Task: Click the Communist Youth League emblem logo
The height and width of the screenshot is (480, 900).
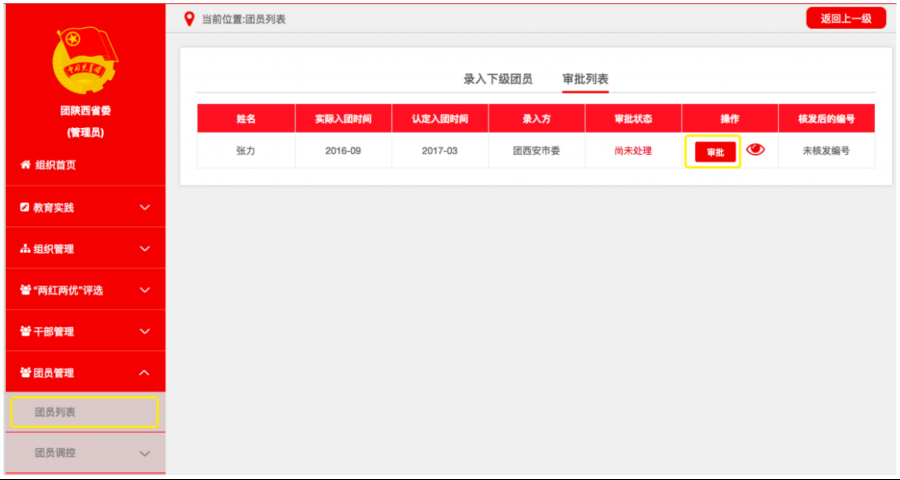Action: (85, 62)
